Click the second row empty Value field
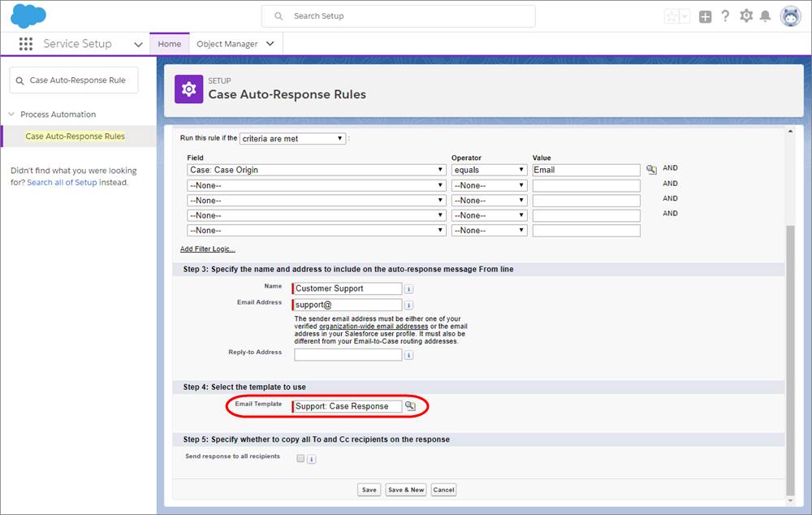812x515 pixels. pyautogui.click(x=586, y=185)
